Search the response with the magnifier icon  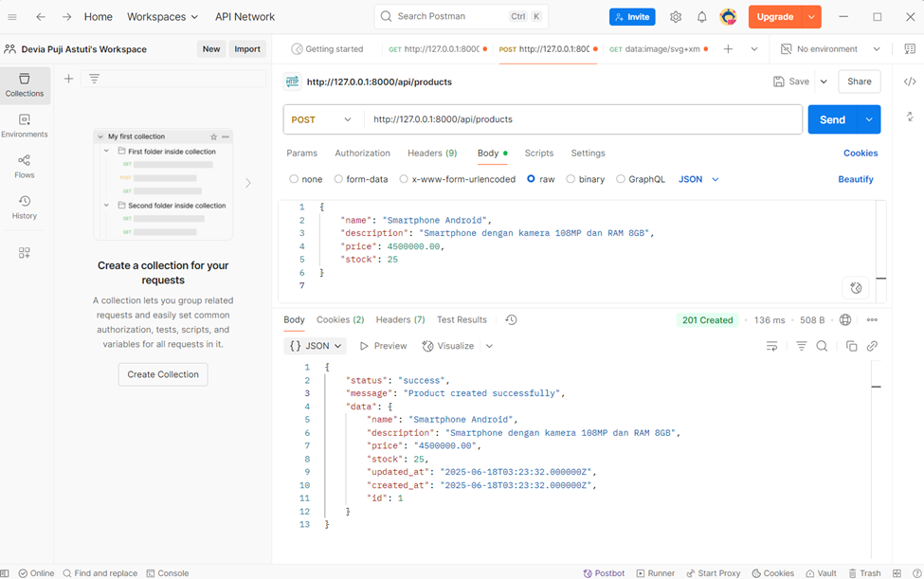tap(822, 347)
